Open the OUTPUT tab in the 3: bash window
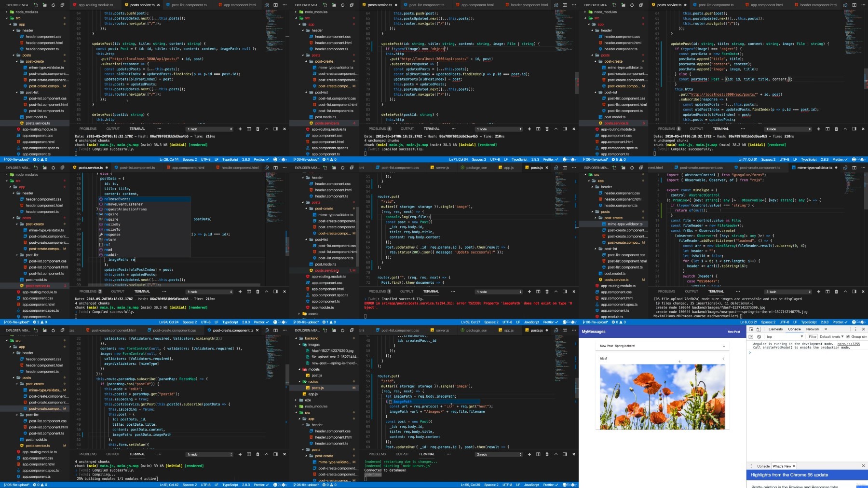Viewport: 868px width, 488px height. coord(692,292)
